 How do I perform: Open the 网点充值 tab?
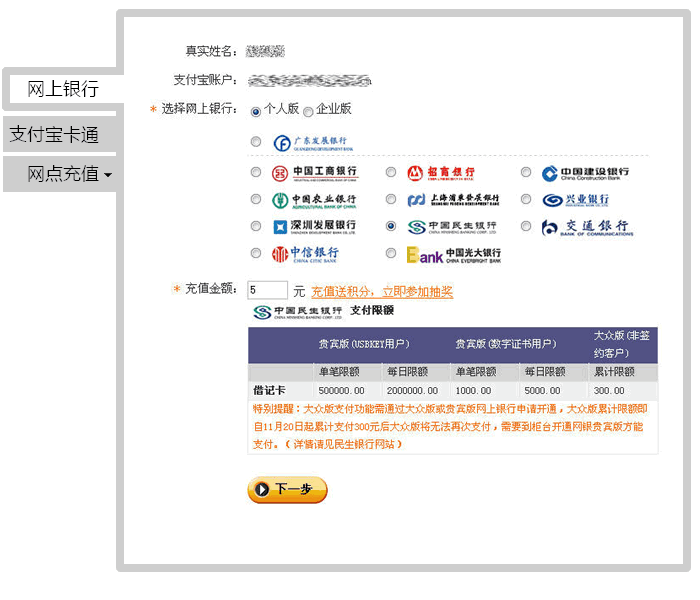click(59, 174)
